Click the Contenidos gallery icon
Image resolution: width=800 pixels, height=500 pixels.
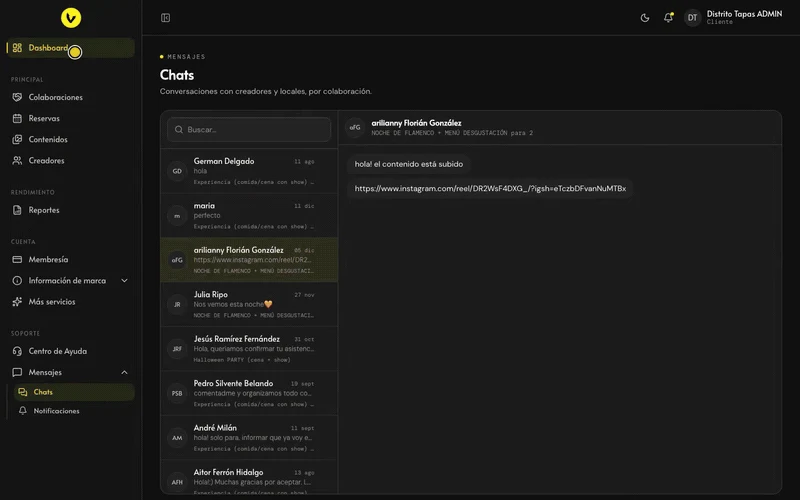(x=17, y=139)
